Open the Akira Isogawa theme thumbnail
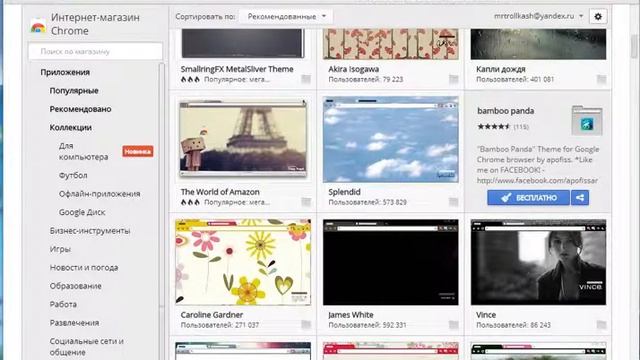This screenshot has width=640, height=360. coord(391,44)
